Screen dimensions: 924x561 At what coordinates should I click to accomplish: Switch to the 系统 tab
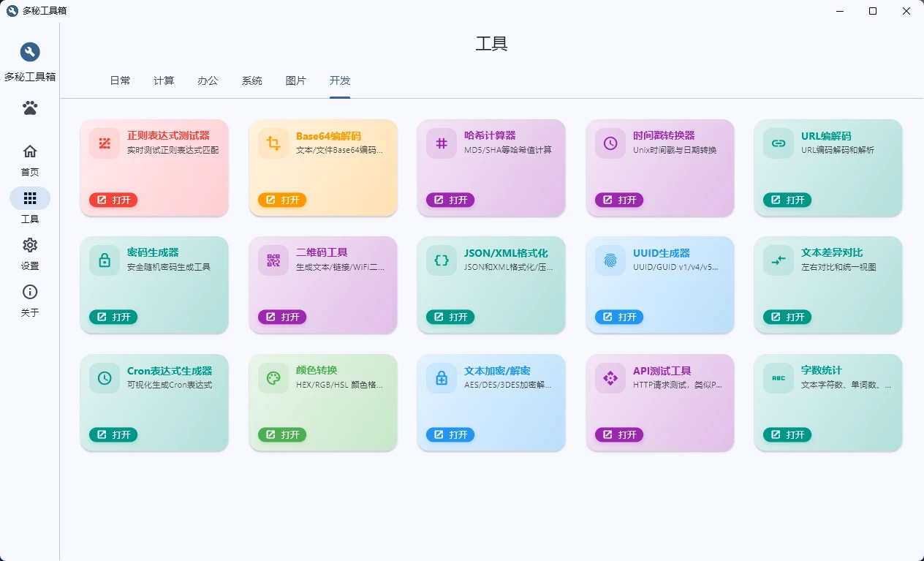pyautogui.click(x=252, y=81)
